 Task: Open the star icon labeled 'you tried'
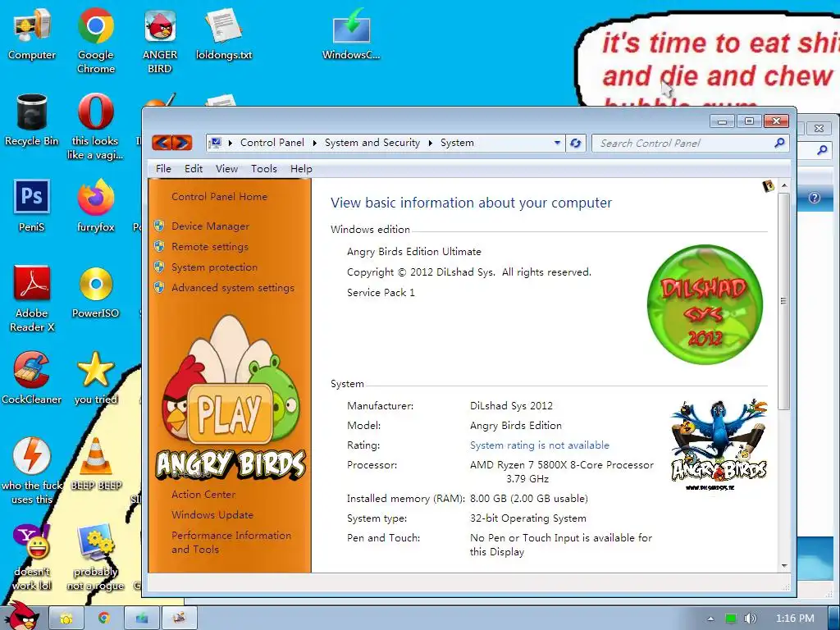click(x=95, y=378)
